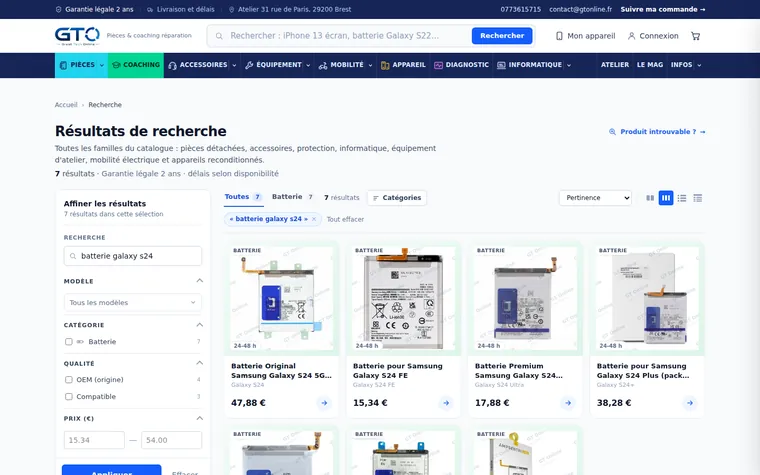Open Galaxy S24 FE battery product image
Image resolution: width=760 pixels, height=475 pixels.
click(x=403, y=298)
